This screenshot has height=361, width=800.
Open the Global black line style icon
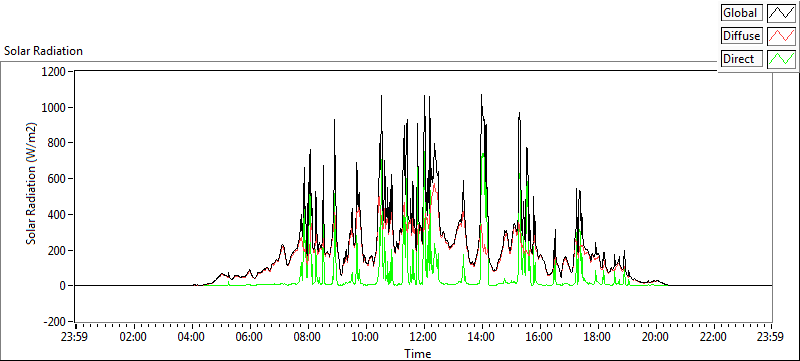pos(781,13)
